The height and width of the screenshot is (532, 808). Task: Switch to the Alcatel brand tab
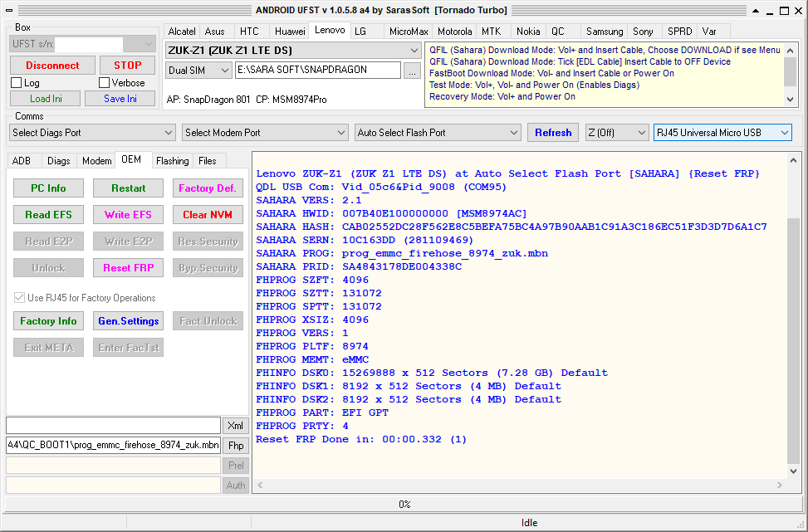click(181, 32)
